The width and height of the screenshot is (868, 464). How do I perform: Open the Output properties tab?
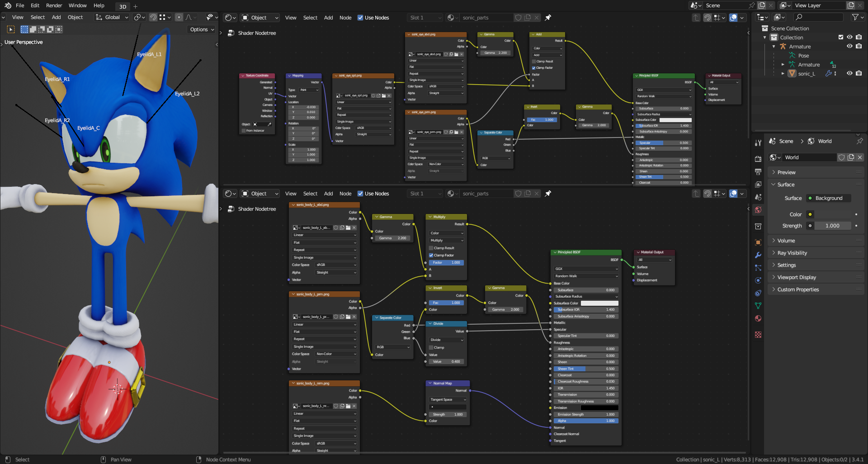pos(758,172)
